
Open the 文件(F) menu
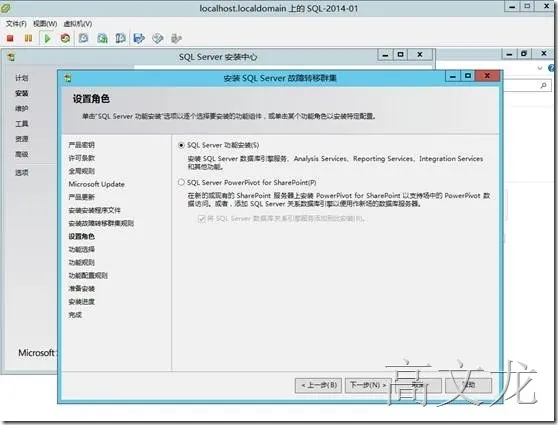pyautogui.click(x=16, y=24)
